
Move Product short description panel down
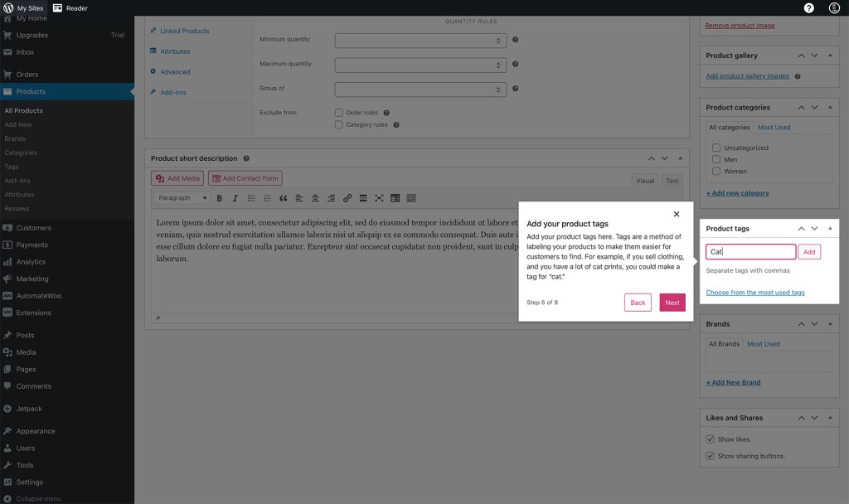pos(664,158)
